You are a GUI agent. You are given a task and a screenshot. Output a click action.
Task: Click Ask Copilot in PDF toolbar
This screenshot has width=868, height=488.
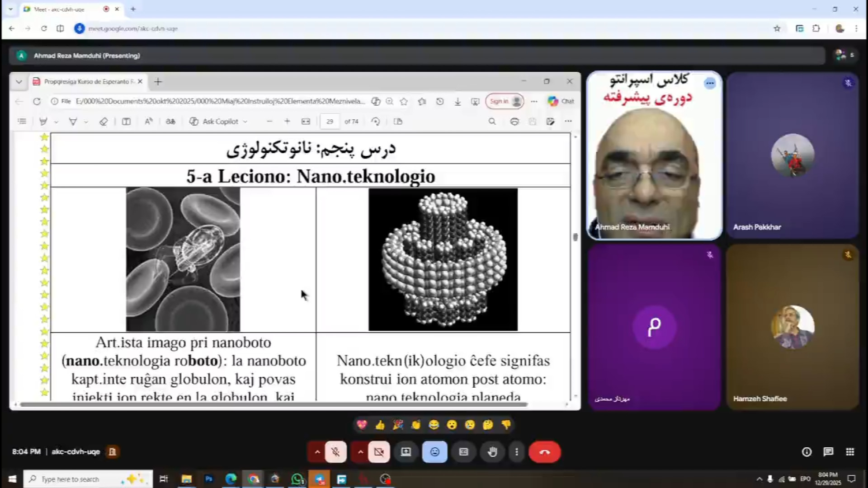tap(219, 122)
